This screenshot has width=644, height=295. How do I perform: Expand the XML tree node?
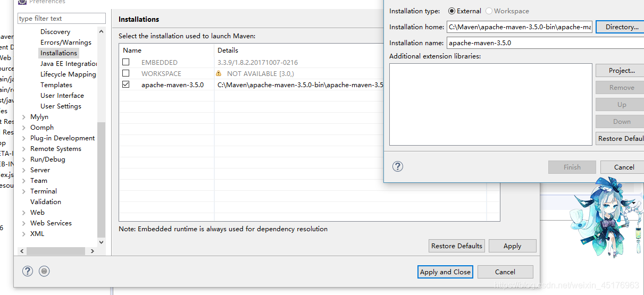(x=23, y=234)
